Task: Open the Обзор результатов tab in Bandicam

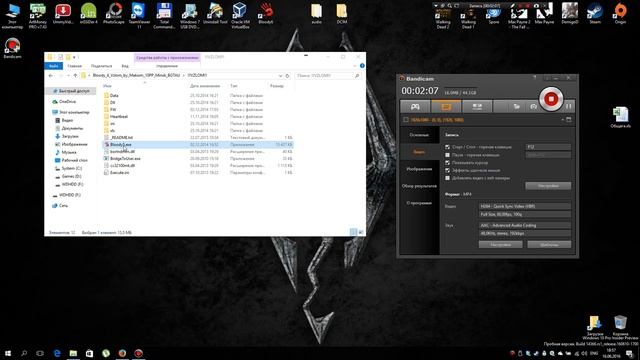Action: click(419, 186)
